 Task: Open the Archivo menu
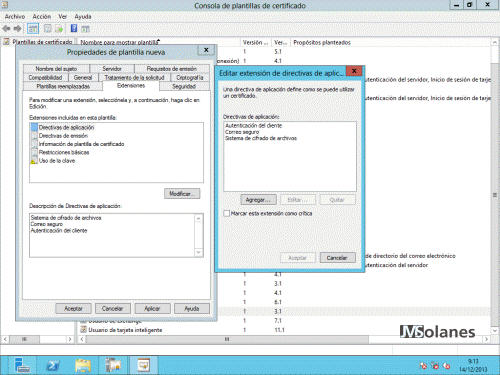(15, 16)
